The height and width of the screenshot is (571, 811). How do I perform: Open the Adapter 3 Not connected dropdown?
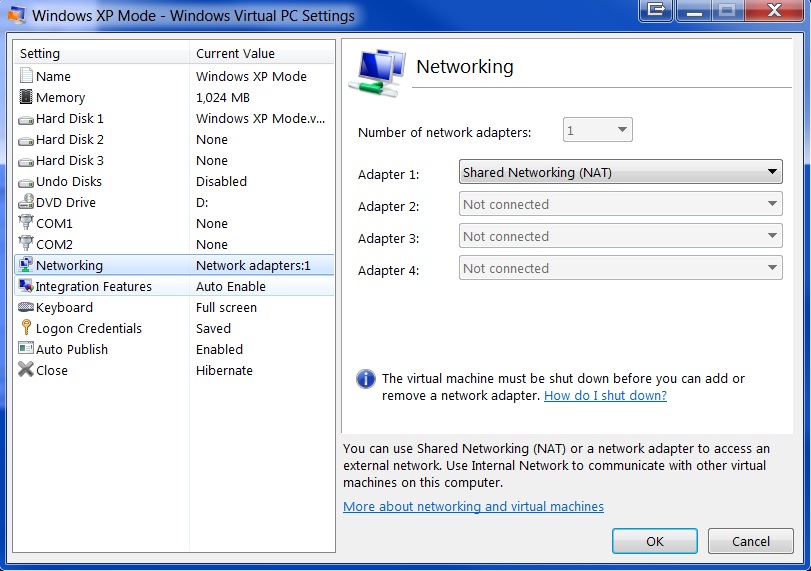(621, 236)
